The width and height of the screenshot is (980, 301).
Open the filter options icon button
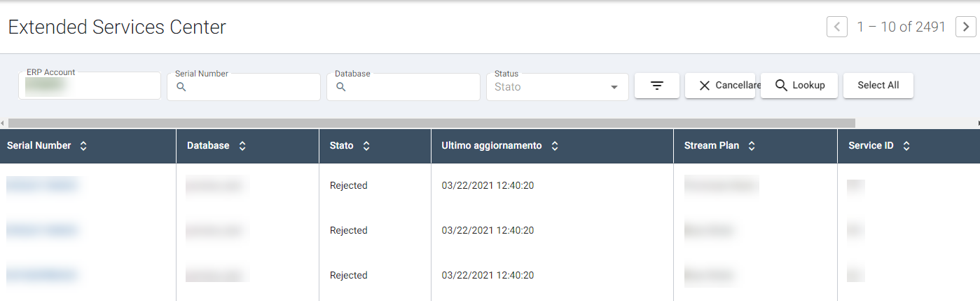656,86
